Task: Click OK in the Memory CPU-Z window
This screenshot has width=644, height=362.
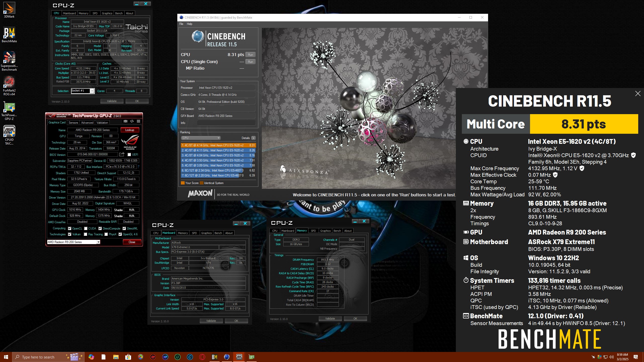Action: click(355, 319)
